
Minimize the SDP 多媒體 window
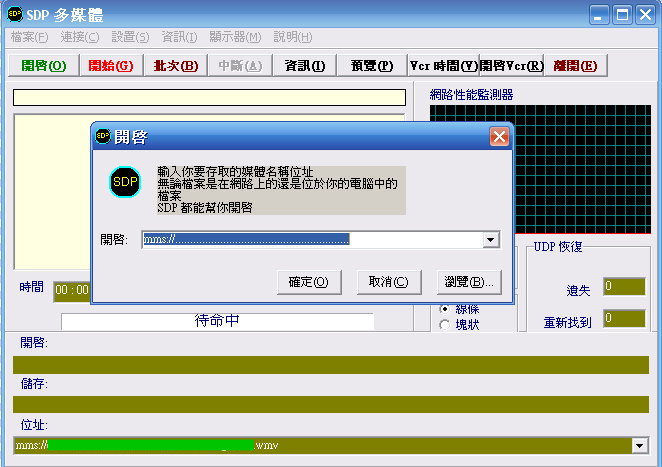[x=599, y=15]
